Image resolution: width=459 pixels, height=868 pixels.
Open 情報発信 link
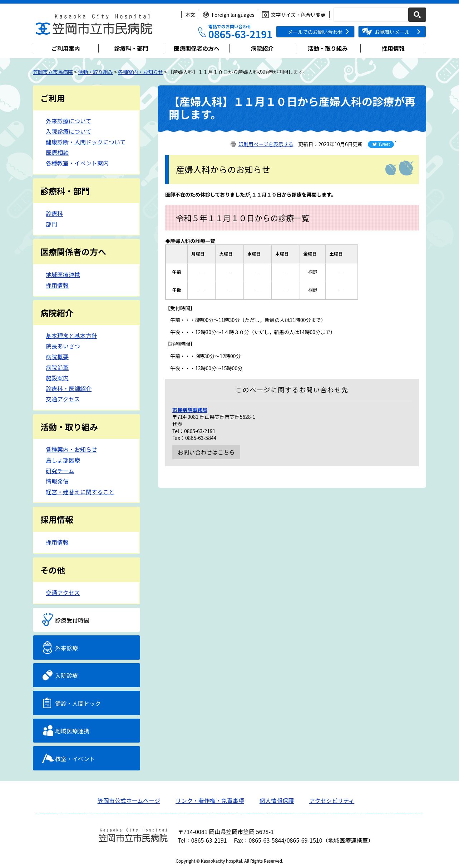point(57,481)
